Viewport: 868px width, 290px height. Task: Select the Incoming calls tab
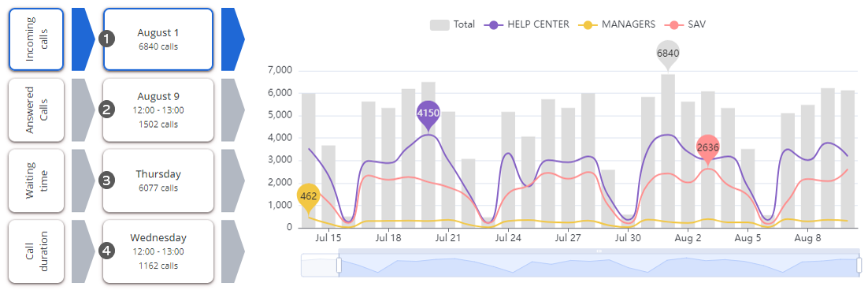pos(36,39)
